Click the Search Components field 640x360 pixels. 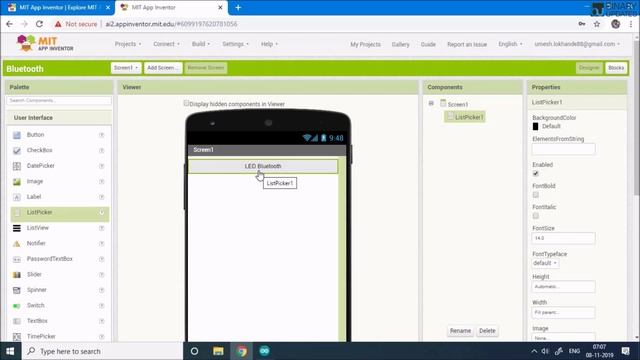(59, 100)
